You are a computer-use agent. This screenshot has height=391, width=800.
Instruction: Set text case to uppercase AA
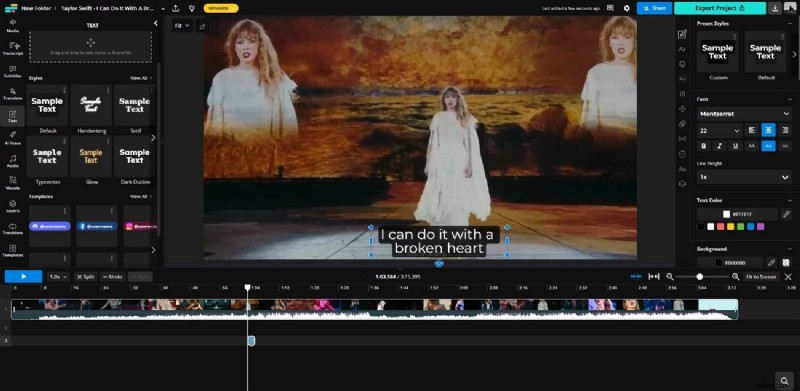752,145
